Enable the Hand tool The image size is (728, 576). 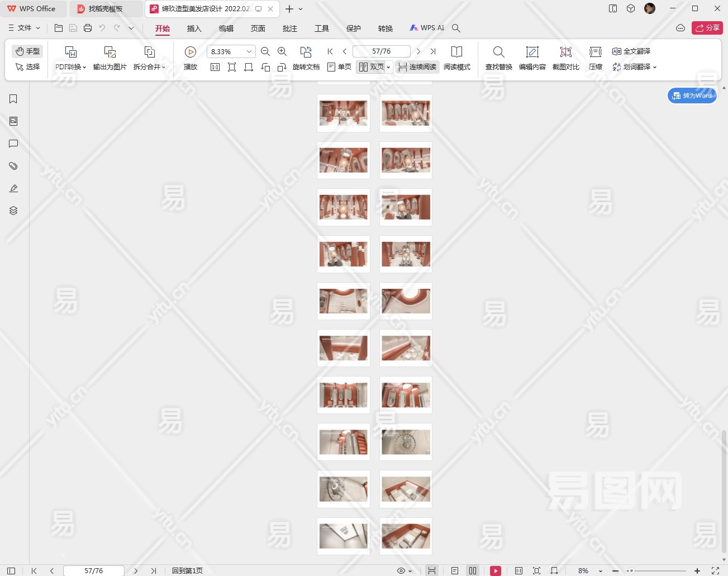point(27,51)
